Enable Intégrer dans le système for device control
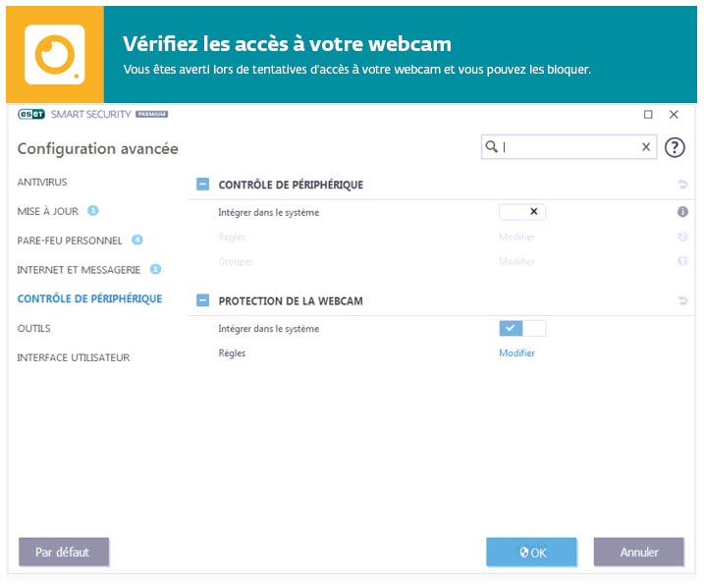 (x=522, y=212)
